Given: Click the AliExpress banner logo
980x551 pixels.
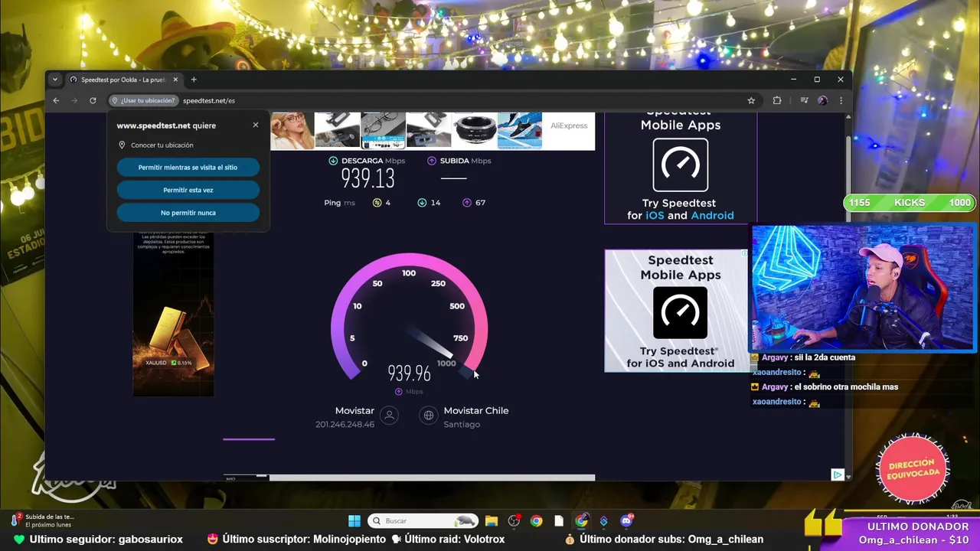Looking at the screenshot, I should (x=569, y=126).
